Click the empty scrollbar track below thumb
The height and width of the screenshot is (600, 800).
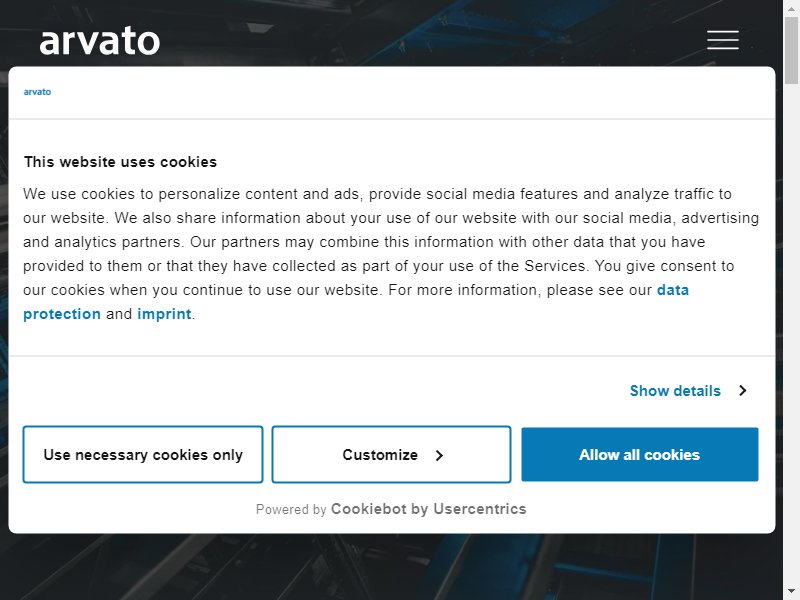[791, 332]
